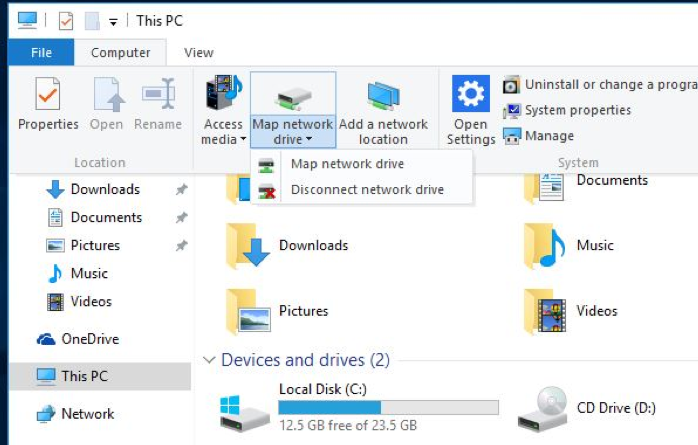
Task: Click the Devices and drives (2) header
Action: (305, 360)
